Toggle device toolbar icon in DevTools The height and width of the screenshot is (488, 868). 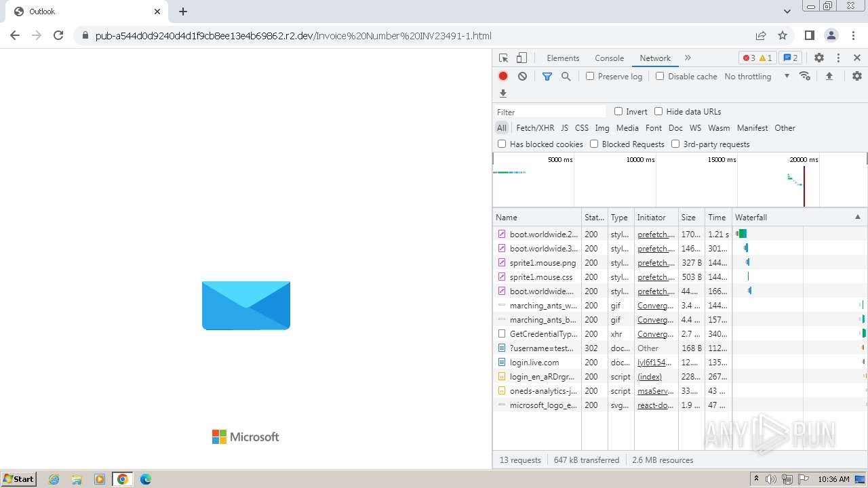coord(521,58)
